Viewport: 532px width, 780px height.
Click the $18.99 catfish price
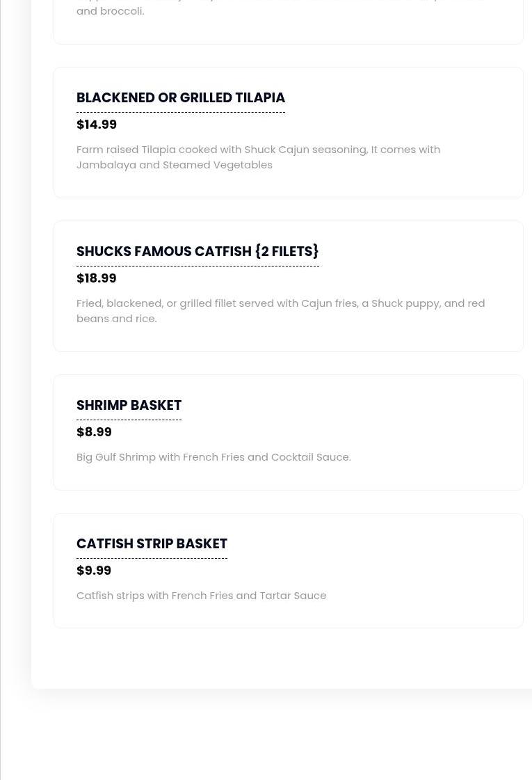97,278
